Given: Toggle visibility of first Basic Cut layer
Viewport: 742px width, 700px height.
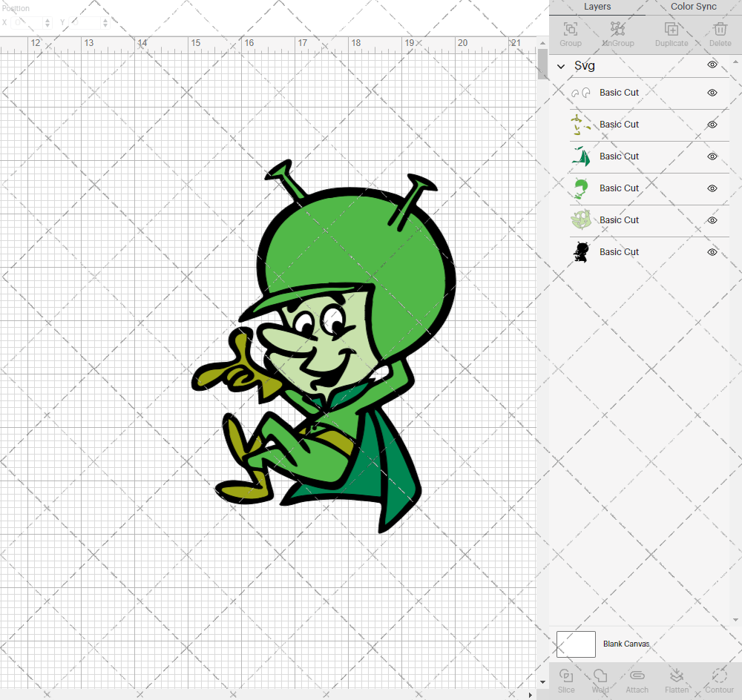Looking at the screenshot, I should click(x=712, y=93).
